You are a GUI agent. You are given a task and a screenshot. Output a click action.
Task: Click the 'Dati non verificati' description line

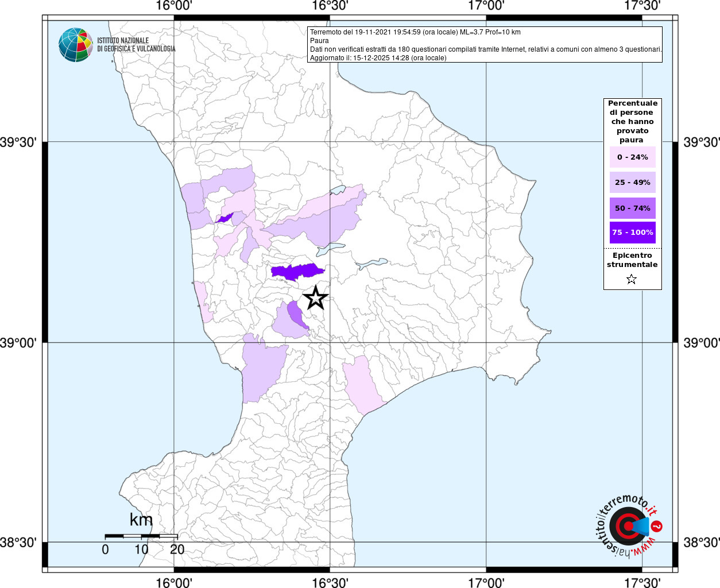[x=486, y=49]
